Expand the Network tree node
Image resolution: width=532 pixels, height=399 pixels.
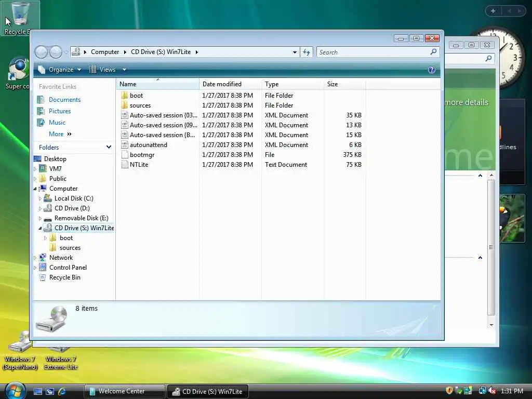click(x=35, y=258)
